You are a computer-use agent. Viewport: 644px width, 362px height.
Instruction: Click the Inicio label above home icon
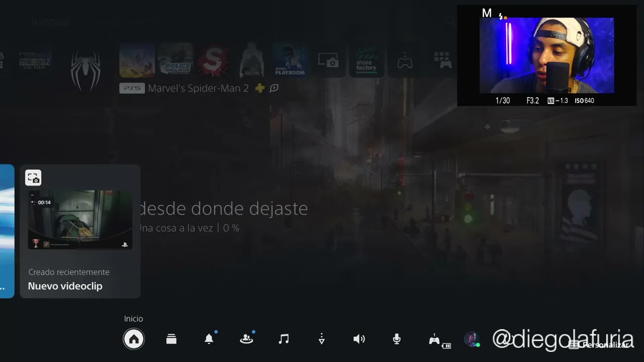point(134,319)
